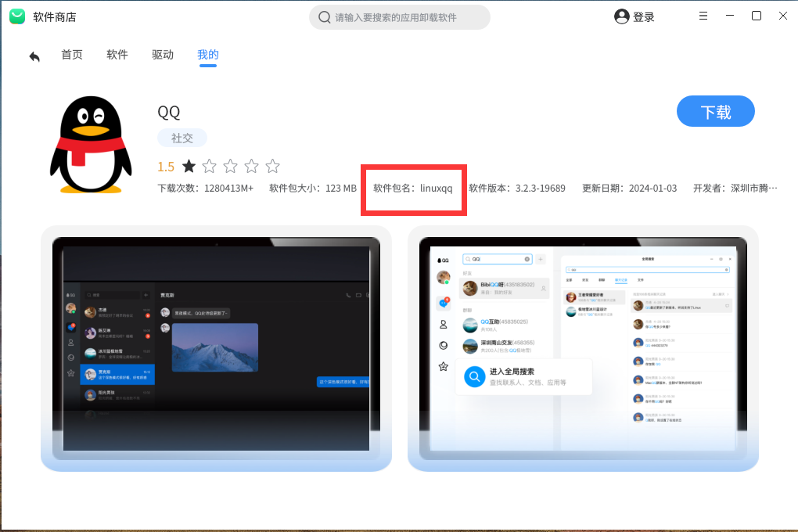The width and height of the screenshot is (798, 532).
Task: Switch to the 首页 tab
Action: coord(72,55)
